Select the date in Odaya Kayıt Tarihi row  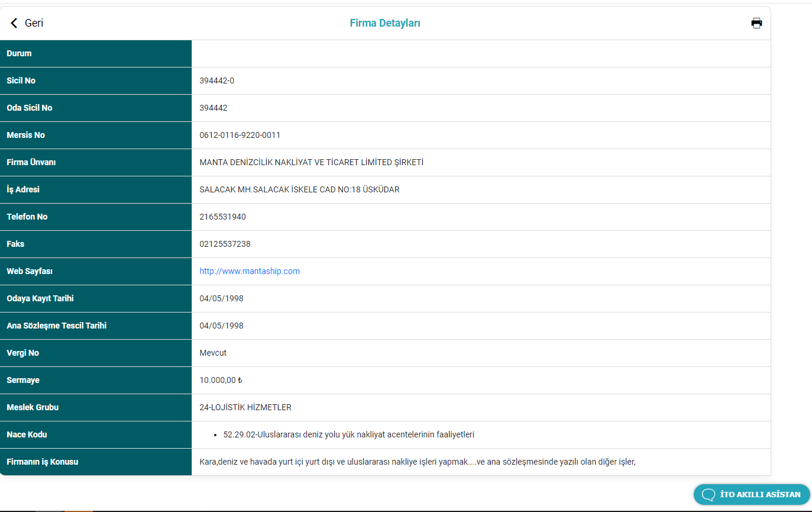point(222,298)
